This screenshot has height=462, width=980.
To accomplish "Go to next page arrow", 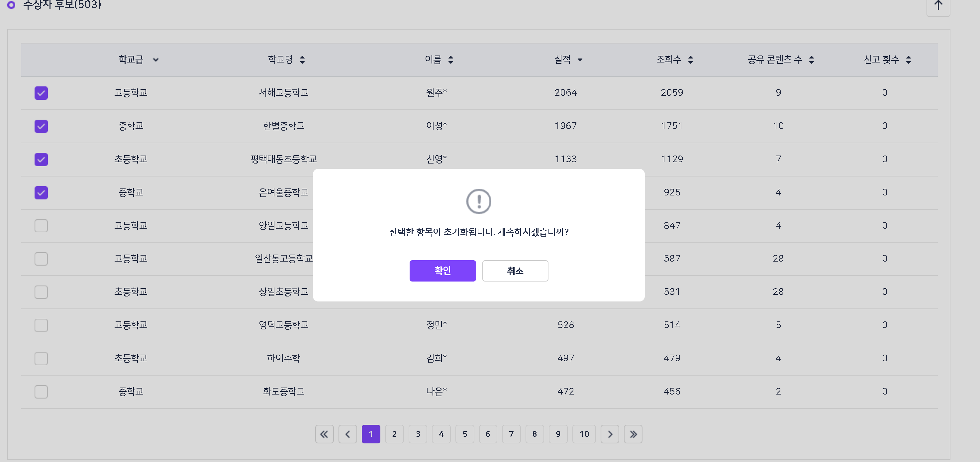I will tap(610, 434).
